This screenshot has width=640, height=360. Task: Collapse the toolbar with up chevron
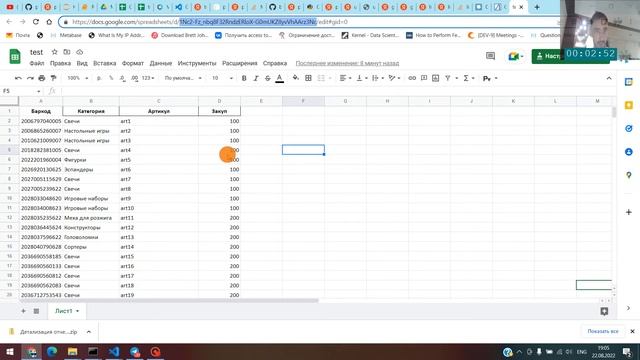609,78
